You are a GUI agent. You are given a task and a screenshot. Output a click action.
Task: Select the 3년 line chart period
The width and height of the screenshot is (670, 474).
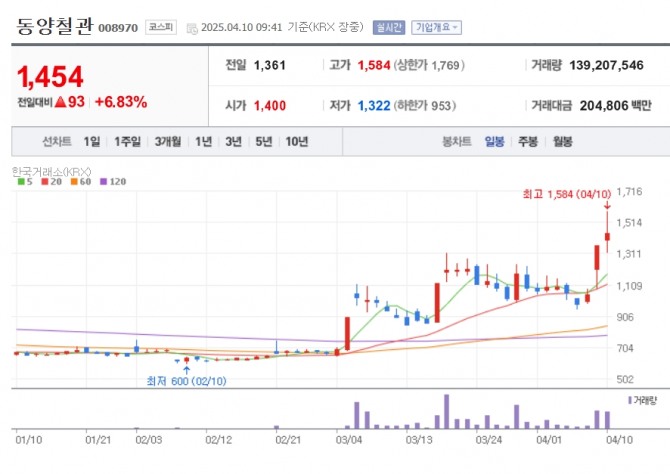(x=233, y=141)
